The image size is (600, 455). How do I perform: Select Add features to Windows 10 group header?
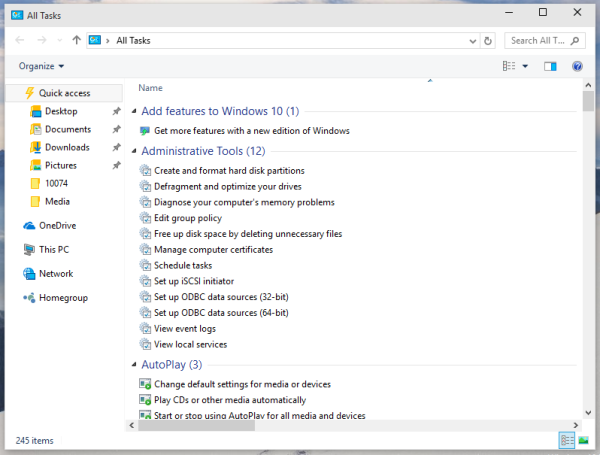click(x=220, y=111)
